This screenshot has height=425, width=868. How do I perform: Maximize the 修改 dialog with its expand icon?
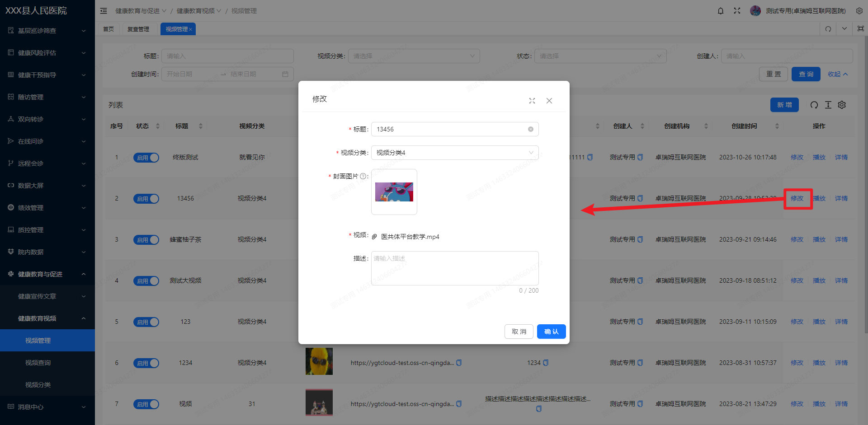coord(532,101)
